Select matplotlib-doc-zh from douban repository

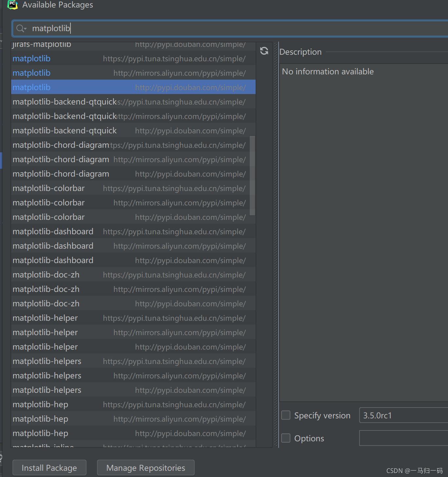point(133,304)
